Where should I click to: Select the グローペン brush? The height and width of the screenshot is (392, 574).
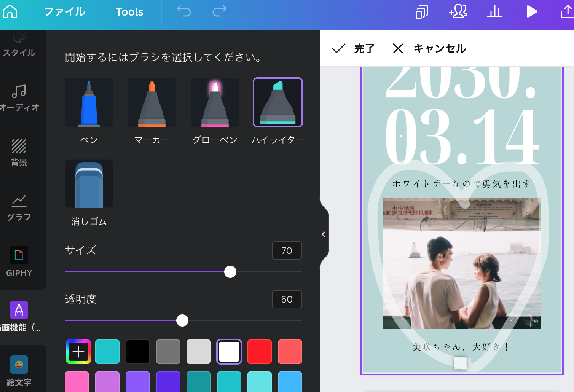(215, 102)
